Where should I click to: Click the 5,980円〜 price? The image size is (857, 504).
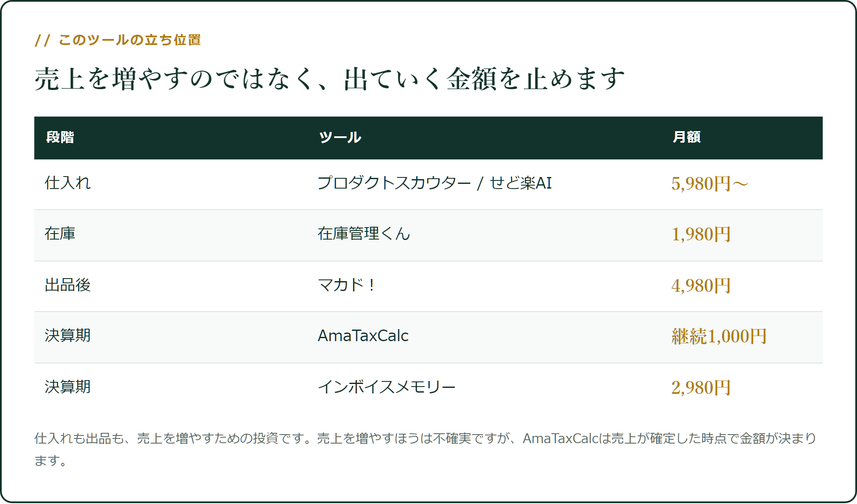click(x=710, y=184)
